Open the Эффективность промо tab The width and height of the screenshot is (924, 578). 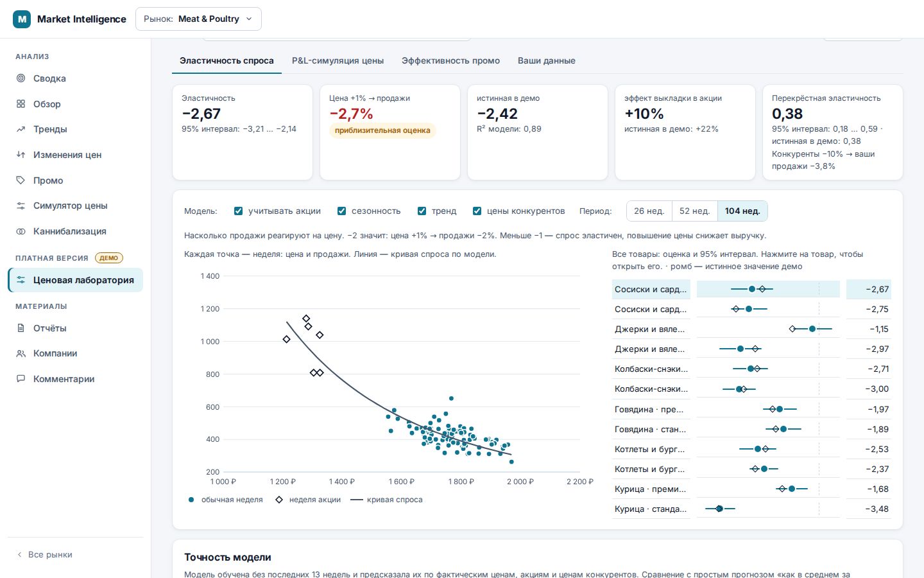[450, 60]
